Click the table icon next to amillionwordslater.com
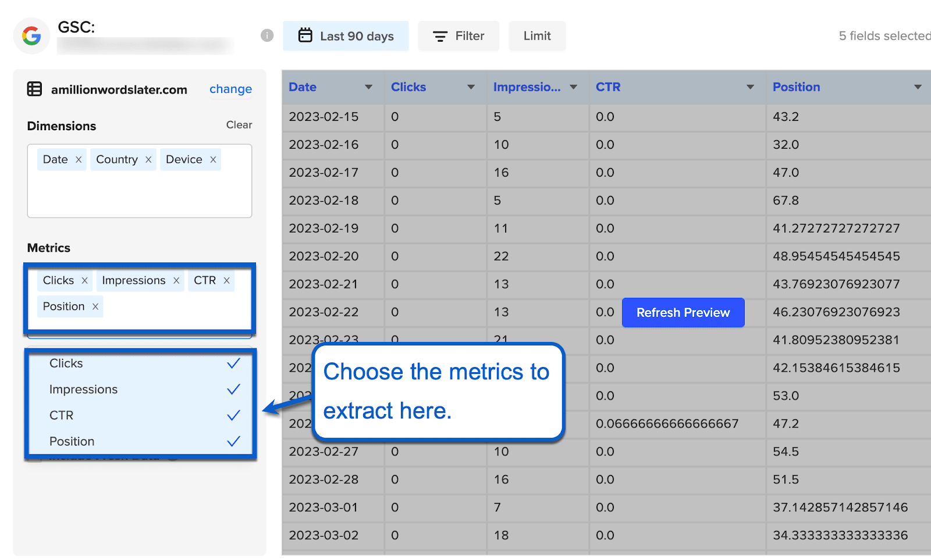The height and width of the screenshot is (560, 931). [x=35, y=89]
